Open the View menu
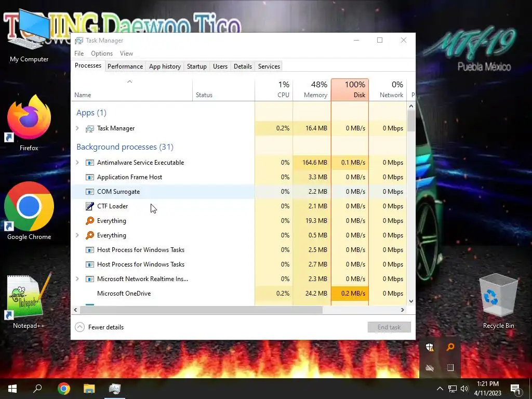The height and width of the screenshot is (399, 532). point(126,54)
